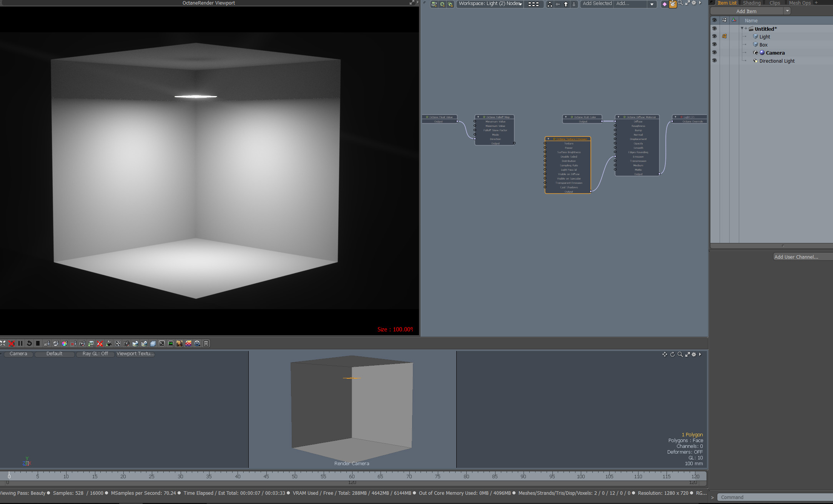Select the AF autofocus picker tool
This screenshot has height=504, width=833.
point(47,343)
